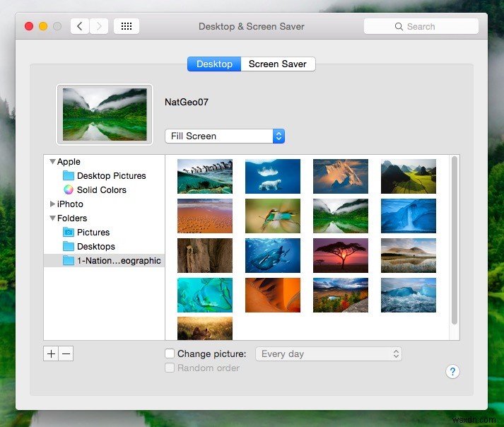Choose the orange beach sand wallpaper
This screenshot has height=427, width=504.
point(205,216)
